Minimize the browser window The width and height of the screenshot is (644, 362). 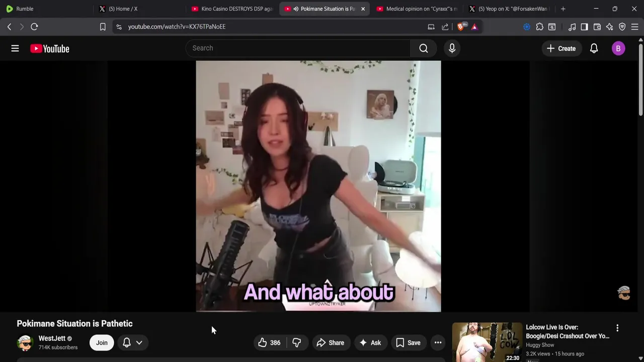(x=596, y=9)
